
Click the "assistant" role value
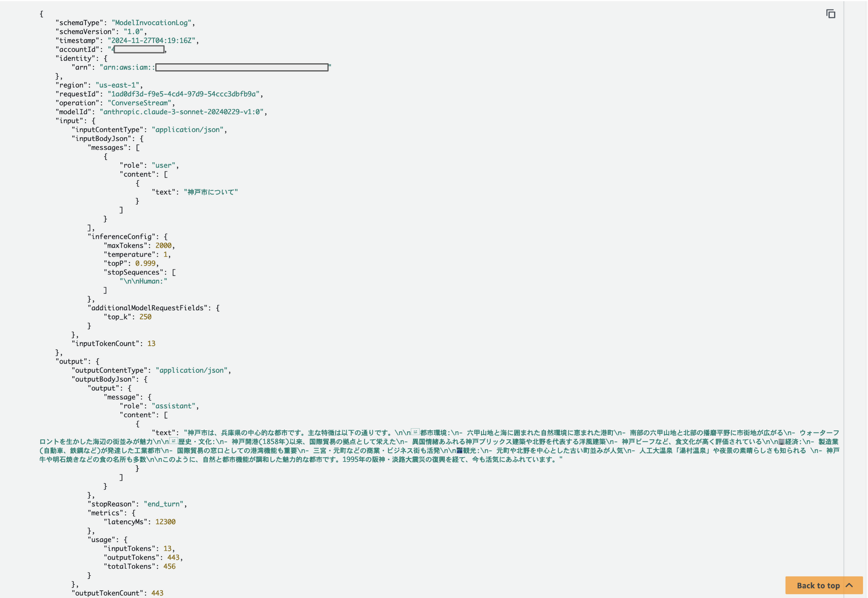[x=173, y=406]
